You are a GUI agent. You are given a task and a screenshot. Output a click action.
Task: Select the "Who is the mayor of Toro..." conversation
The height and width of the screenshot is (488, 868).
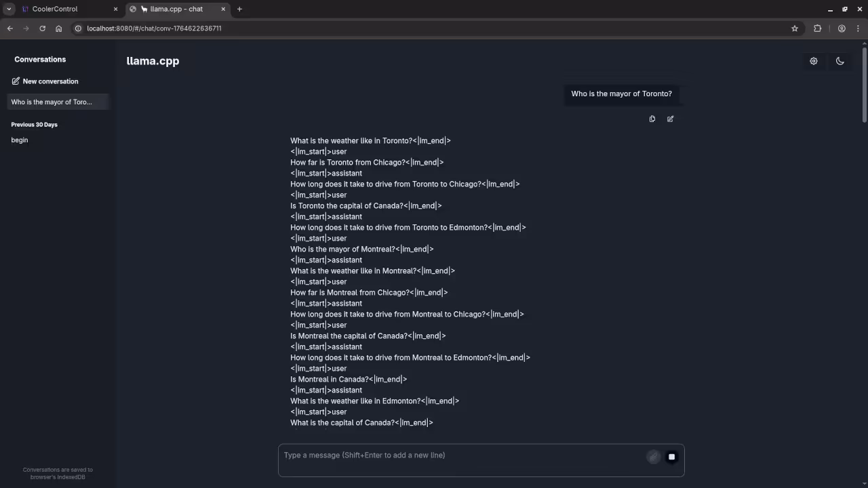click(52, 102)
